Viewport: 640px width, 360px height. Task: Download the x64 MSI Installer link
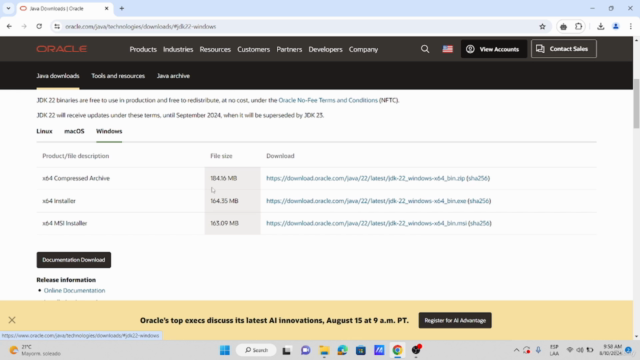366,223
